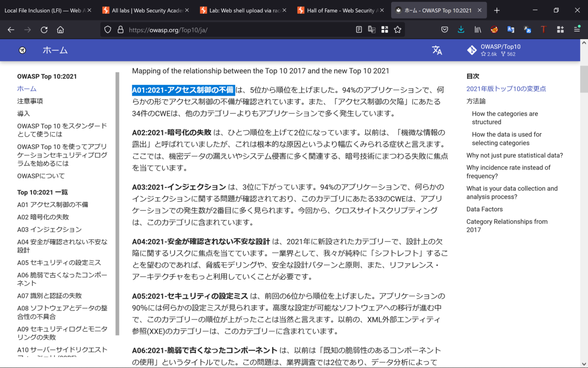Open Firefox reader view for the page
Viewport: 588px width, 368px height.
point(358,29)
